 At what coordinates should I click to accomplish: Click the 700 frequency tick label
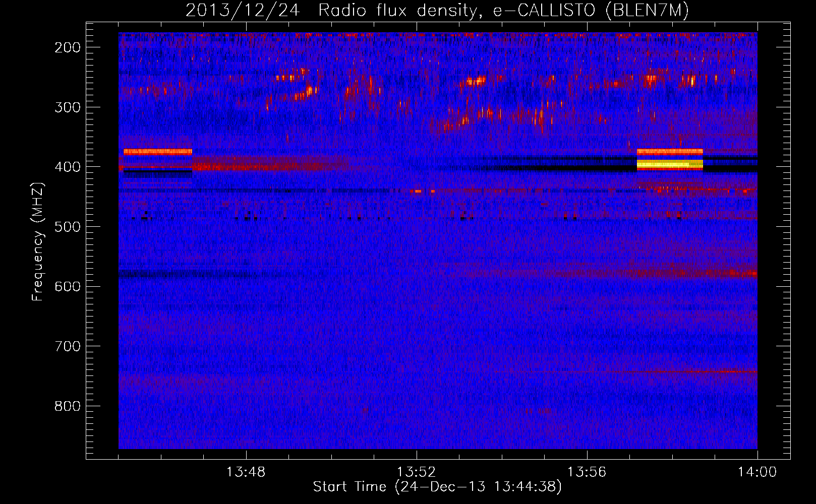click(68, 346)
